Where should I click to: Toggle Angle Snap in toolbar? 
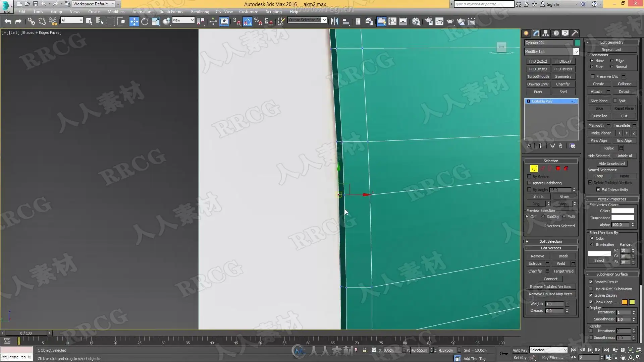pyautogui.click(x=247, y=22)
